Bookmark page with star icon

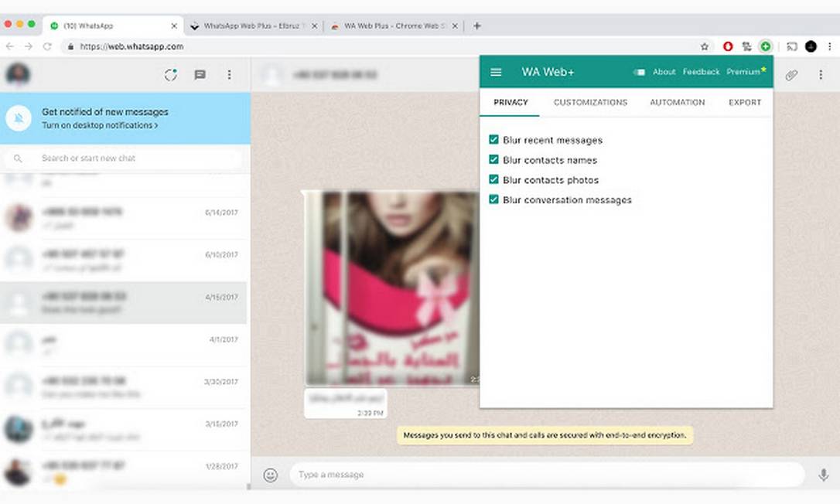coord(704,46)
